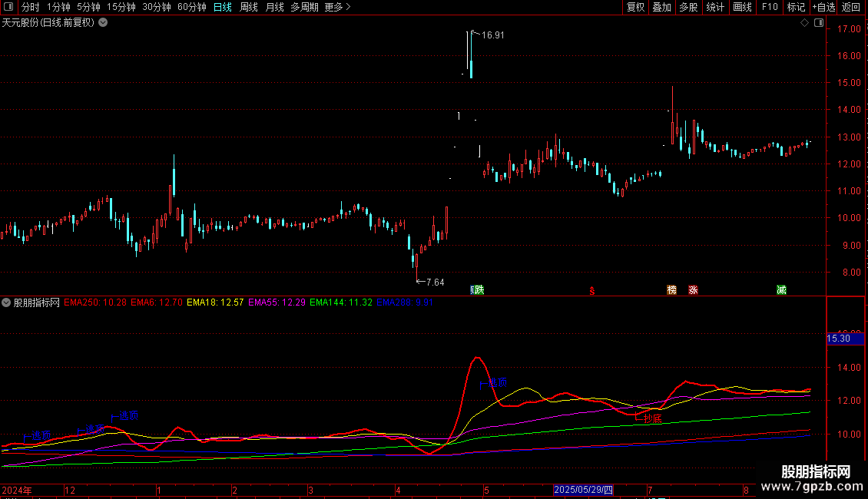Click the red S signal marker
Screen dimensions: 868x499
pyautogui.click(x=591, y=290)
